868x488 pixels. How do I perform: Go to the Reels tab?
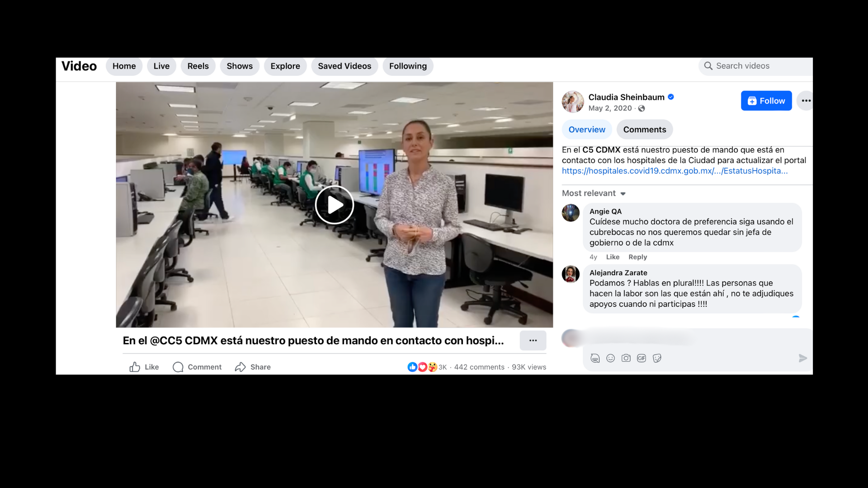pos(198,66)
